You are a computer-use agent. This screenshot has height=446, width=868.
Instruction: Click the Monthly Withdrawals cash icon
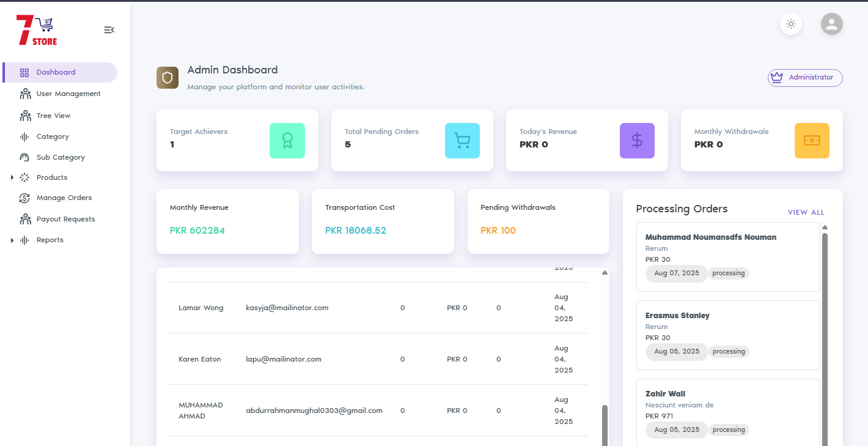pyautogui.click(x=812, y=141)
